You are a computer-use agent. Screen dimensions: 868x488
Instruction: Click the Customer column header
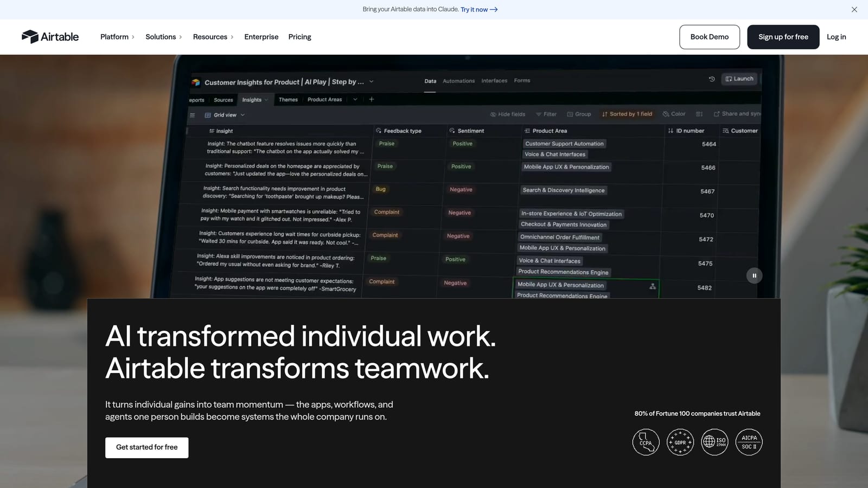(x=740, y=131)
